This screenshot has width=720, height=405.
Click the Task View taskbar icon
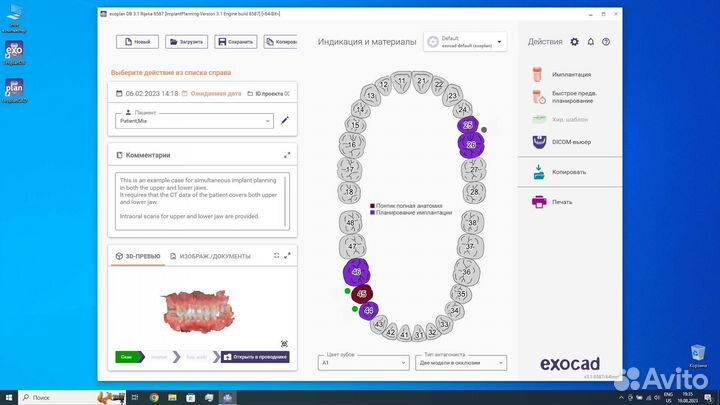coord(135,398)
